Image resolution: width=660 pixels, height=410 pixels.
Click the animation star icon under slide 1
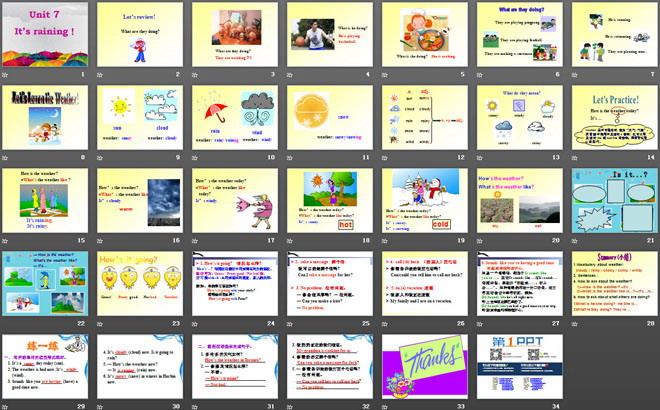coord(5,75)
